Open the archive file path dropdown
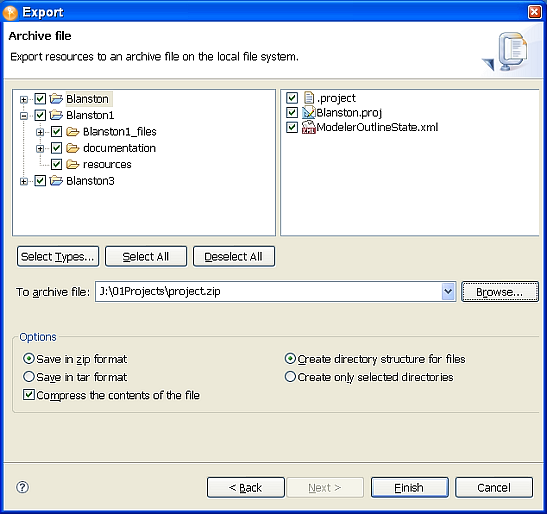The image size is (547, 514). [448, 291]
